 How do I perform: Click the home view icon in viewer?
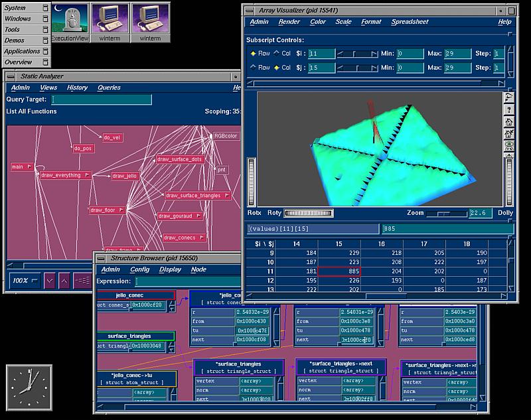coord(509,122)
